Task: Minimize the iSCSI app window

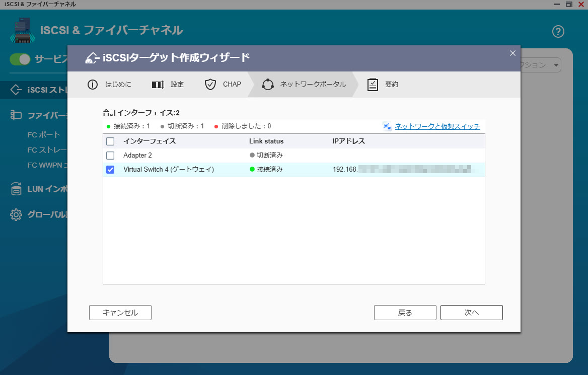Action: pyautogui.click(x=557, y=5)
